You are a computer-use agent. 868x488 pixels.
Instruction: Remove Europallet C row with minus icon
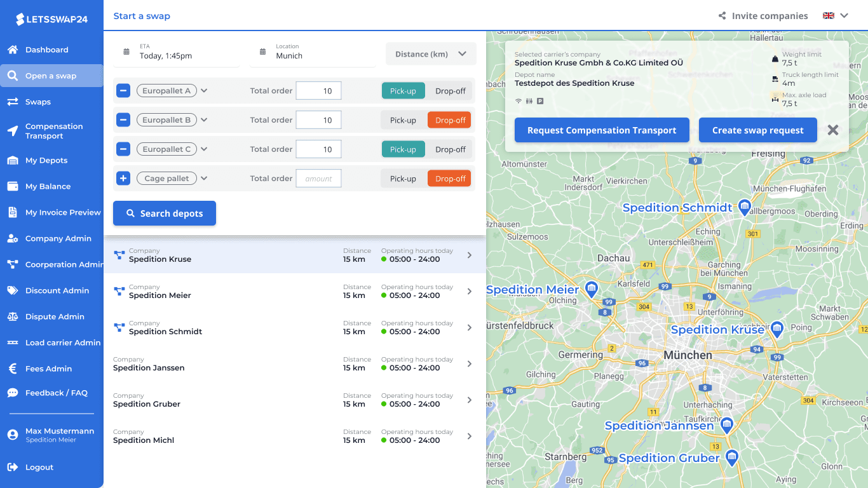tap(124, 149)
